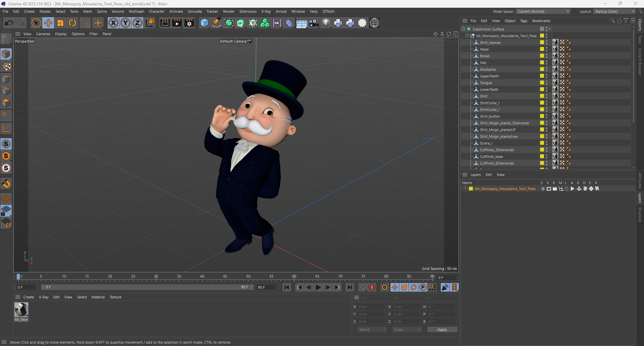Toggle Viewport Solo mode
Screen dimensions: 644x346
pyautogui.click(x=6, y=144)
